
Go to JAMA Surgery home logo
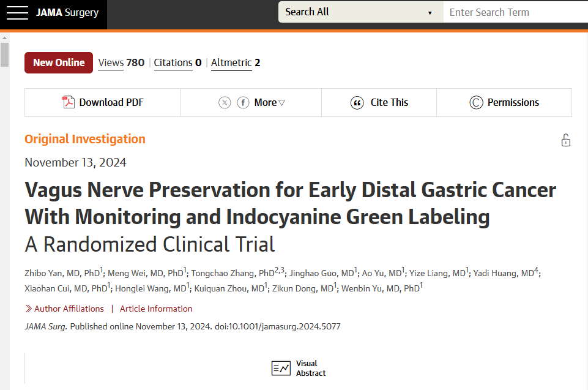point(67,12)
